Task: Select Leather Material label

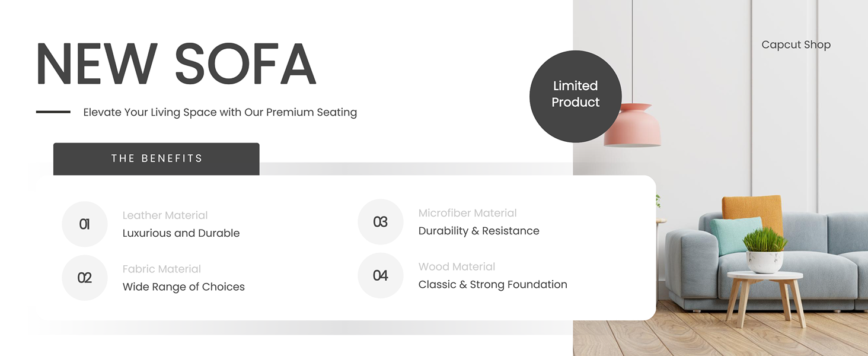Action: click(165, 215)
